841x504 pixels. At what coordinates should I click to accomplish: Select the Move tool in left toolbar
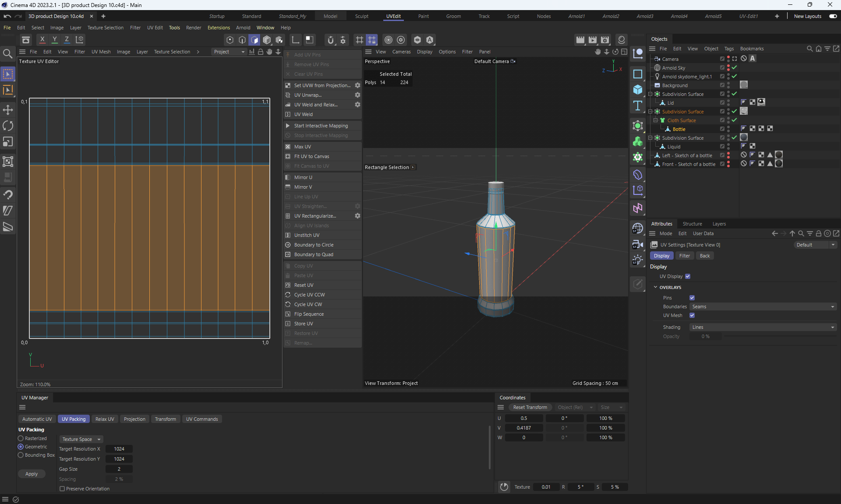[8, 110]
